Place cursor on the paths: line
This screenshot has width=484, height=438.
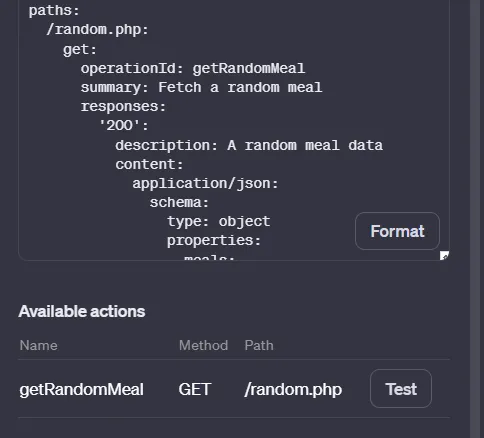click(x=54, y=10)
